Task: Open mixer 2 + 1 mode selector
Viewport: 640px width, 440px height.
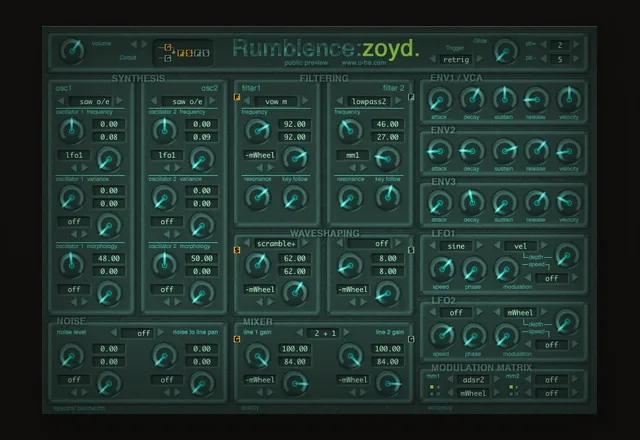Action: pyautogui.click(x=325, y=333)
